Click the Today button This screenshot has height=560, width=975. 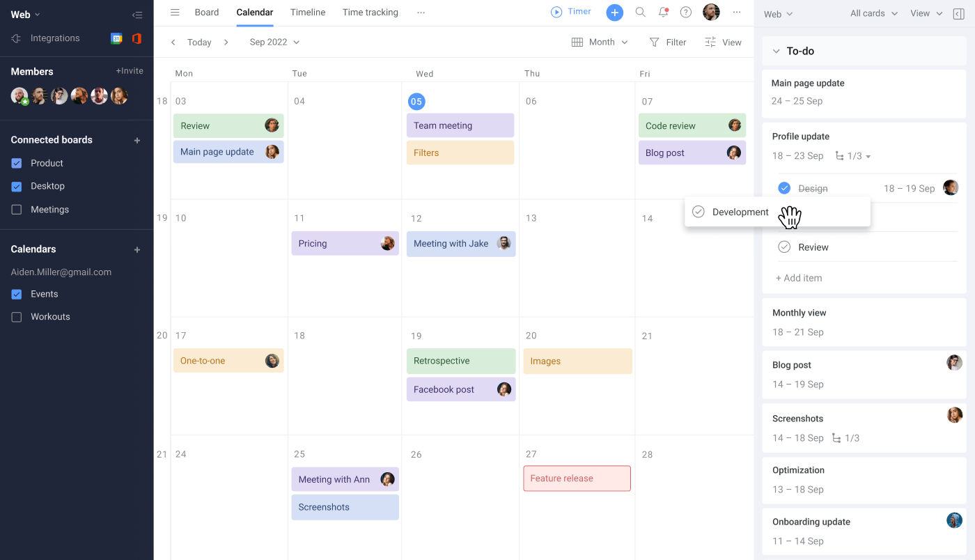click(x=199, y=42)
